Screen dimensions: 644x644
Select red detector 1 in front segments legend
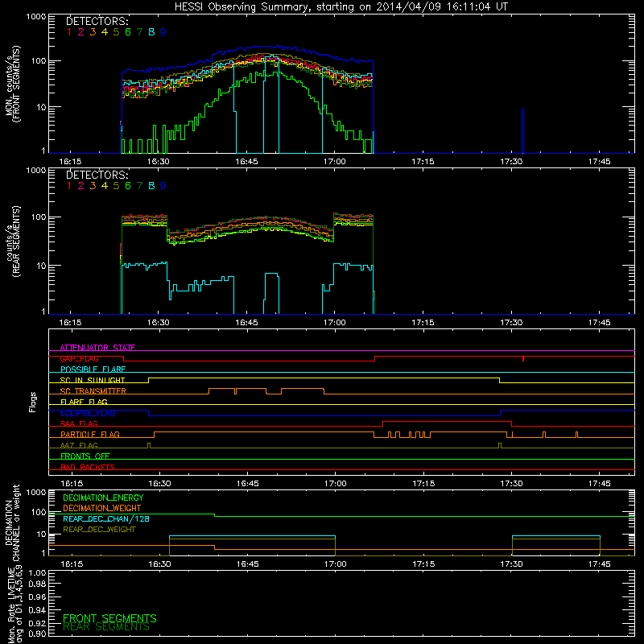pyautogui.click(x=69, y=32)
